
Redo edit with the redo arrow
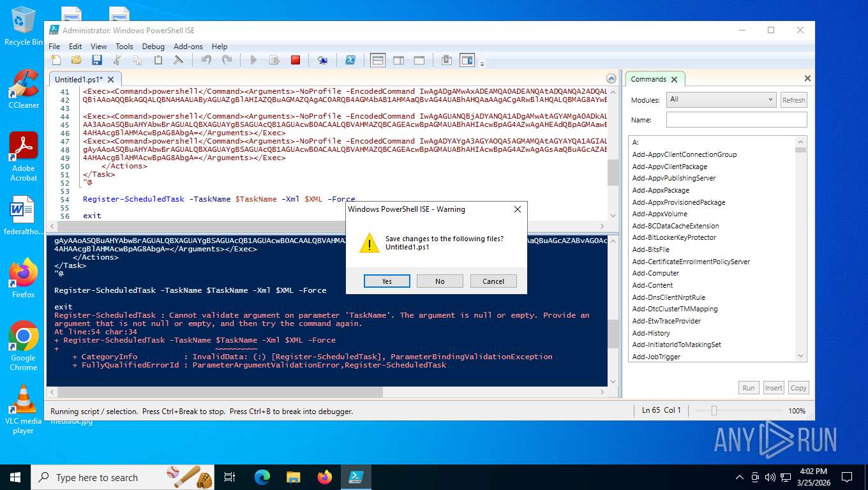click(227, 60)
